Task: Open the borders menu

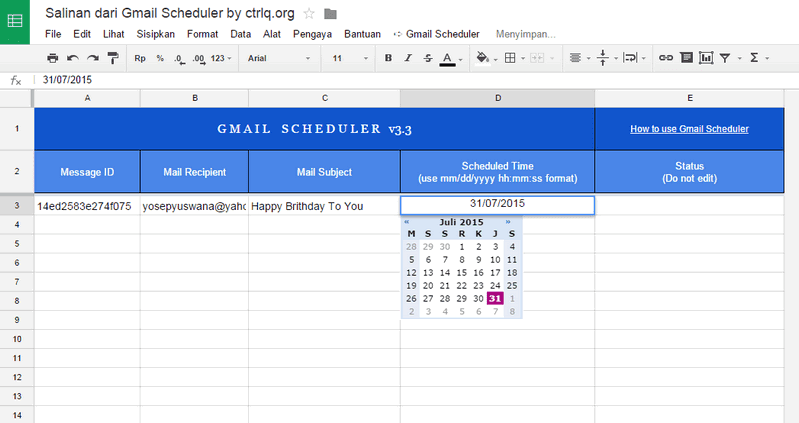Action: [510, 58]
